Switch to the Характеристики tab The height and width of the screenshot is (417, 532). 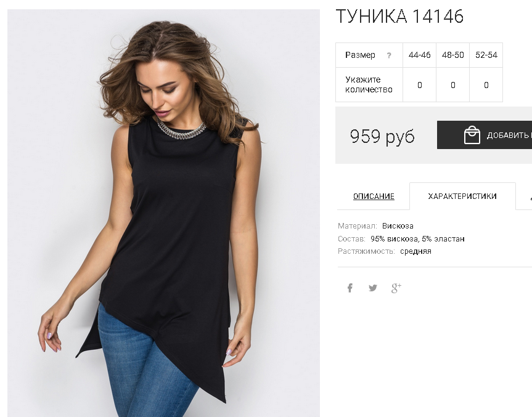point(462,196)
